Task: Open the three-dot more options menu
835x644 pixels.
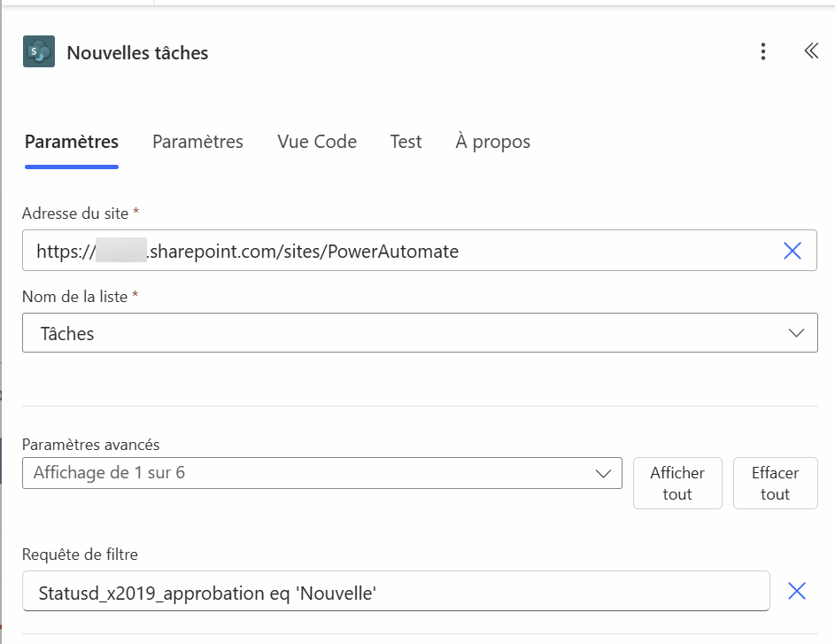Action: pyautogui.click(x=763, y=51)
